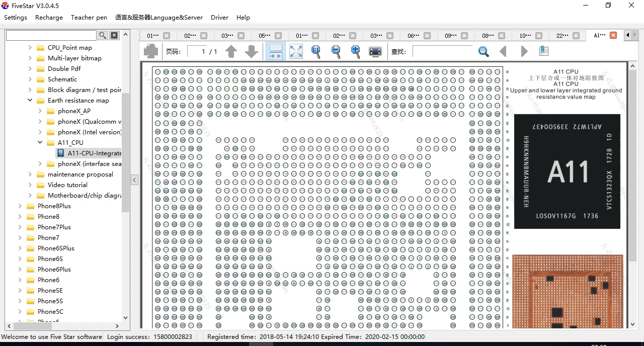Click the find search magnifier icon
Screen dimensions: 644x346
click(484, 51)
